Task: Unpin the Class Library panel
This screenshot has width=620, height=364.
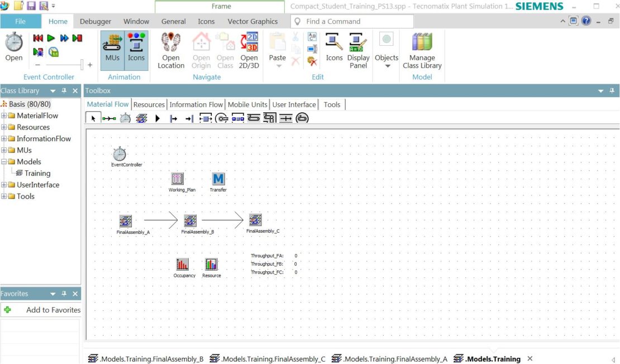Action: (64, 90)
